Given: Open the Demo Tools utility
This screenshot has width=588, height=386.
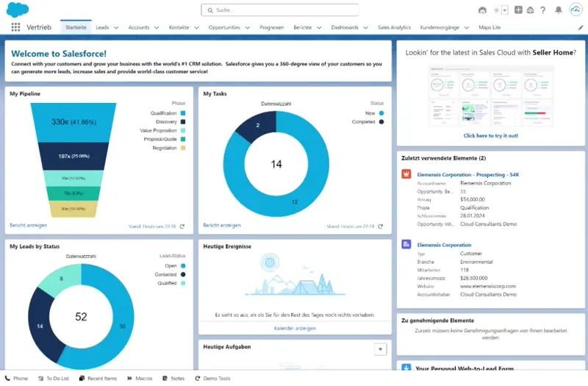Looking at the screenshot, I should click(212, 378).
